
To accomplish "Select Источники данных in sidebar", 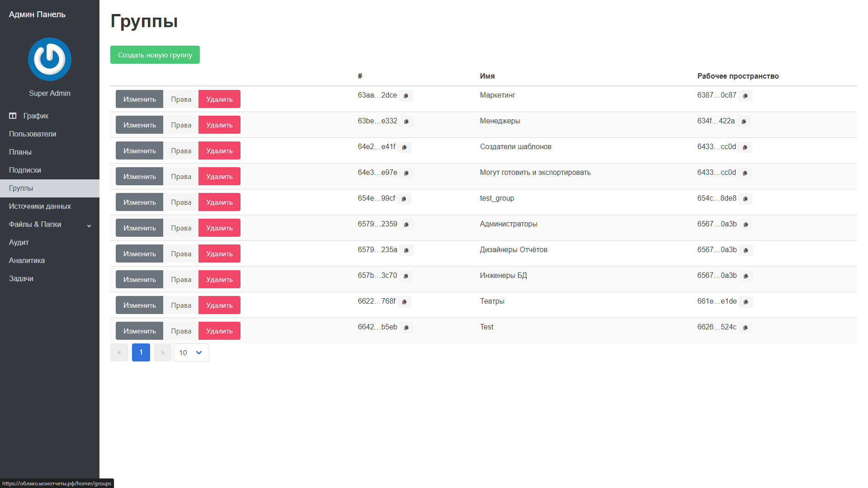I will [x=50, y=206].
